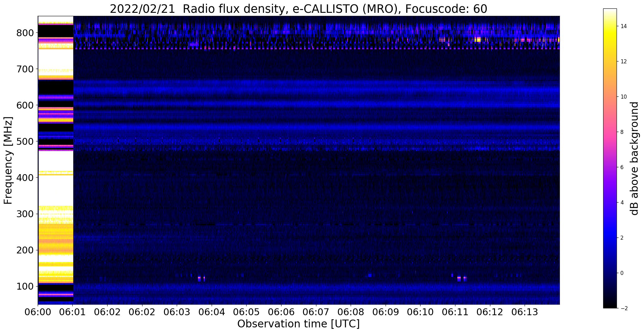Click the 'Observation time [UTC]' x-axis label
Image resolution: width=644 pixels, height=333 pixels.
[x=298, y=324]
